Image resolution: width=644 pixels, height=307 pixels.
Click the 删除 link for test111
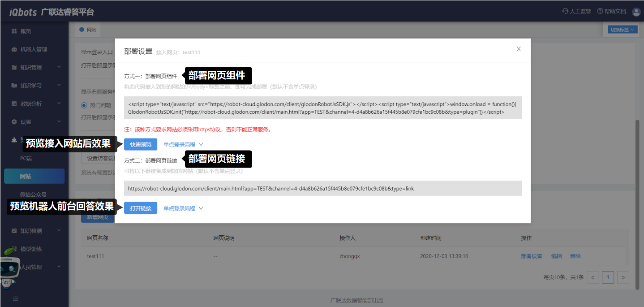tap(575, 256)
